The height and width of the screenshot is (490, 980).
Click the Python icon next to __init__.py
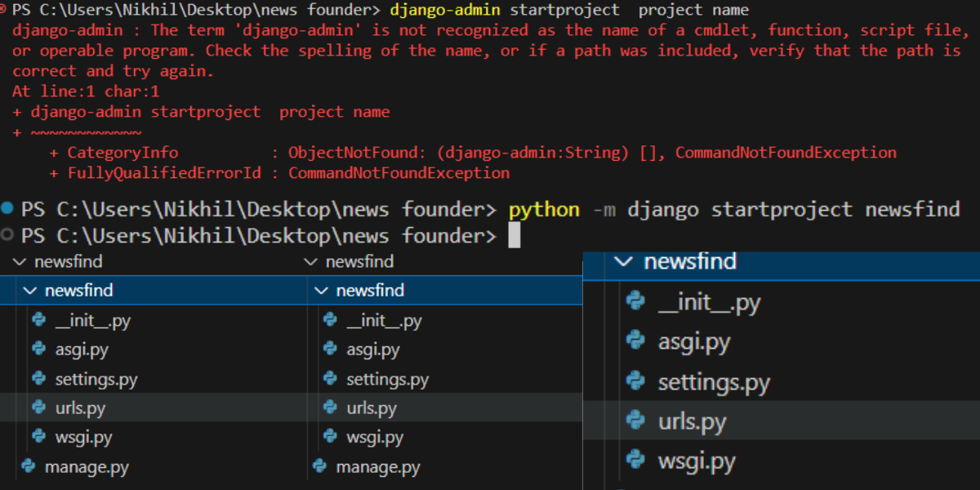coord(38,319)
